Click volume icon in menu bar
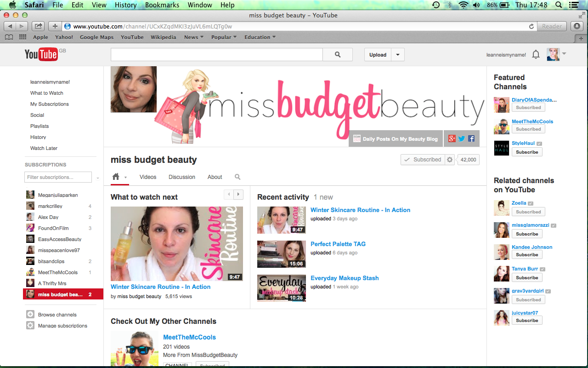 pos(476,5)
